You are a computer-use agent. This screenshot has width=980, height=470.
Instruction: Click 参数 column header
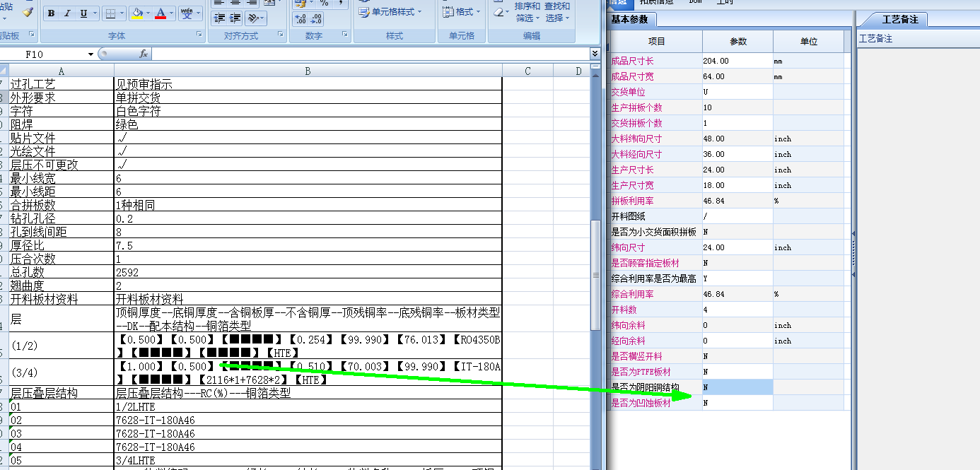point(737,42)
